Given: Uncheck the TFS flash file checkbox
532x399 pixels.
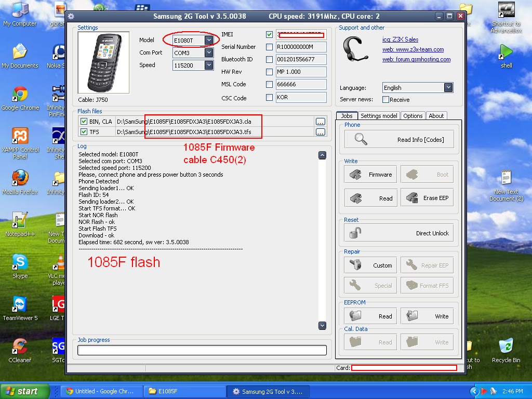Looking at the screenshot, I should tap(84, 131).
